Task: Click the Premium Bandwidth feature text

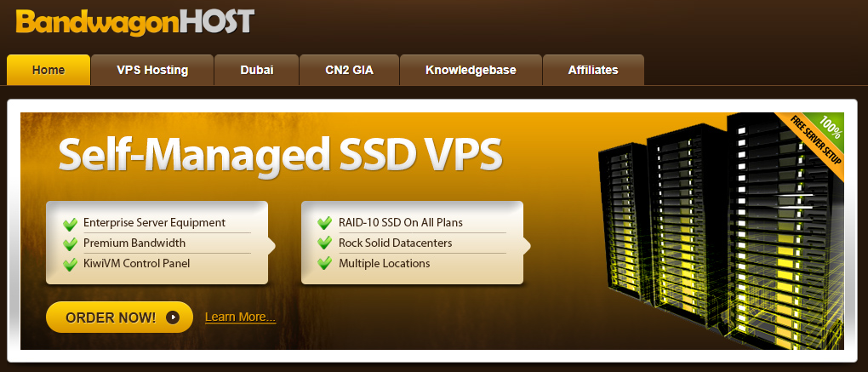Action: click(x=134, y=243)
